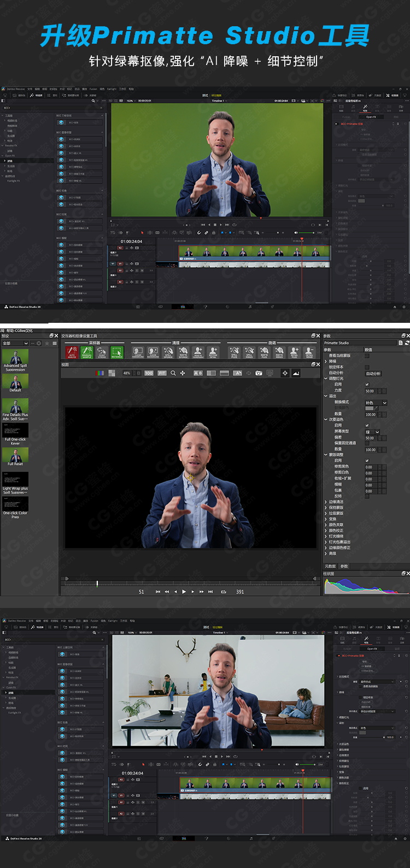Screen dimensions: 410x868
Task: Jump to first frame in Primatte transport
Action: click(x=158, y=592)
